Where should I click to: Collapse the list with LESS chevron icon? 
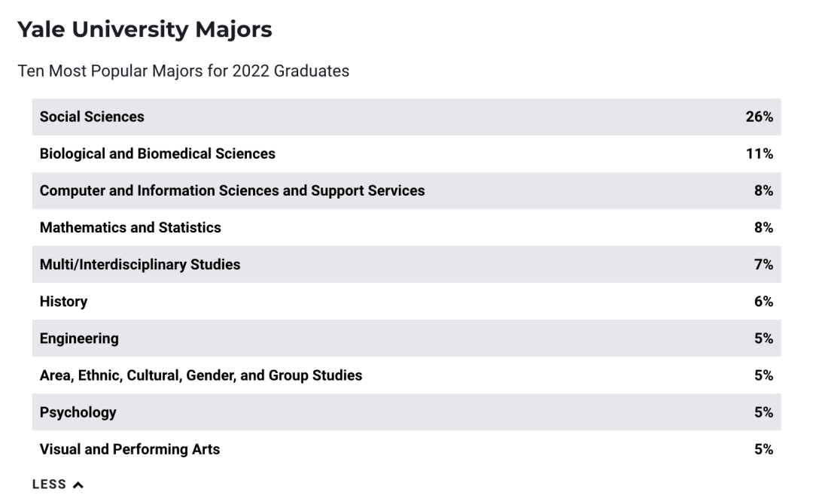pos(78,485)
